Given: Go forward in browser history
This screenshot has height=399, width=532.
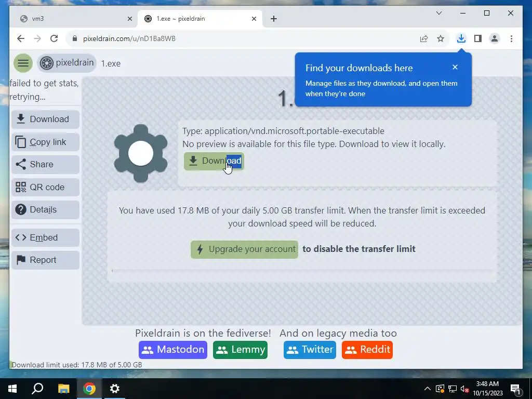Looking at the screenshot, I should 37,38.
